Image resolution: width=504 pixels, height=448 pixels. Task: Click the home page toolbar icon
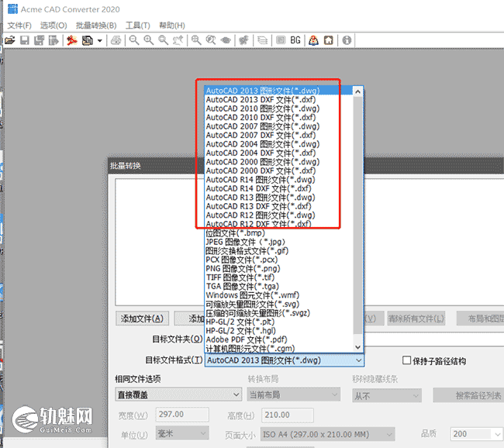pyautogui.click(x=328, y=40)
